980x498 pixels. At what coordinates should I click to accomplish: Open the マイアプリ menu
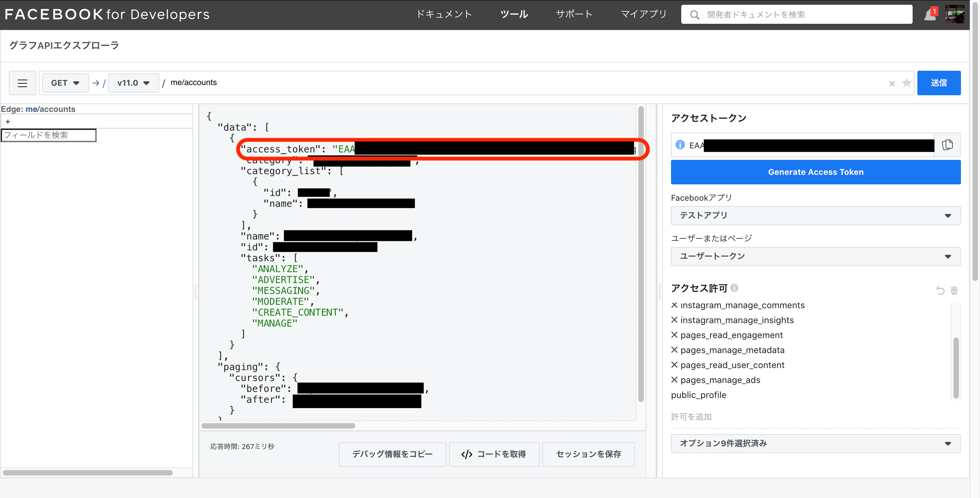[644, 14]
